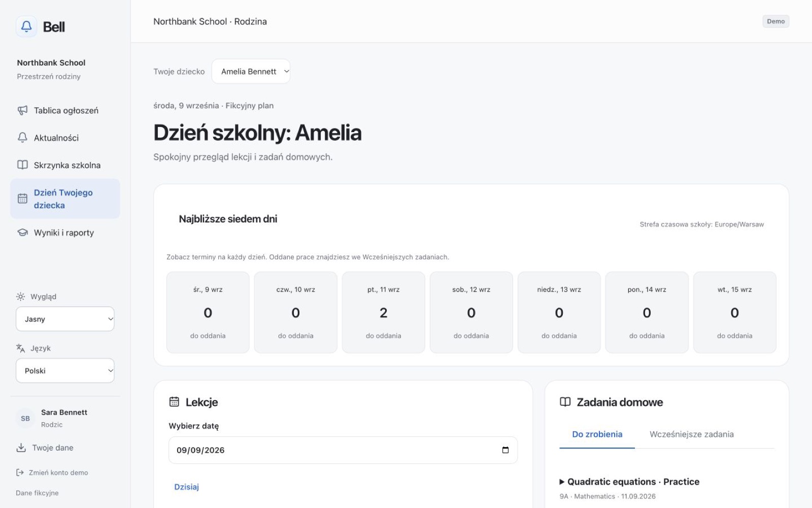Click the sun icon next to Wygląd
Image resolution: width=812 pixels, height=508 pixels.
pos(20,297)
